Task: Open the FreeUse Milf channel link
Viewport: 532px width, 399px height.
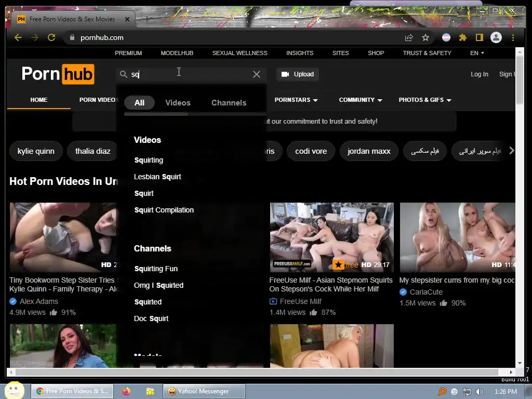Action: coord(301,301)
